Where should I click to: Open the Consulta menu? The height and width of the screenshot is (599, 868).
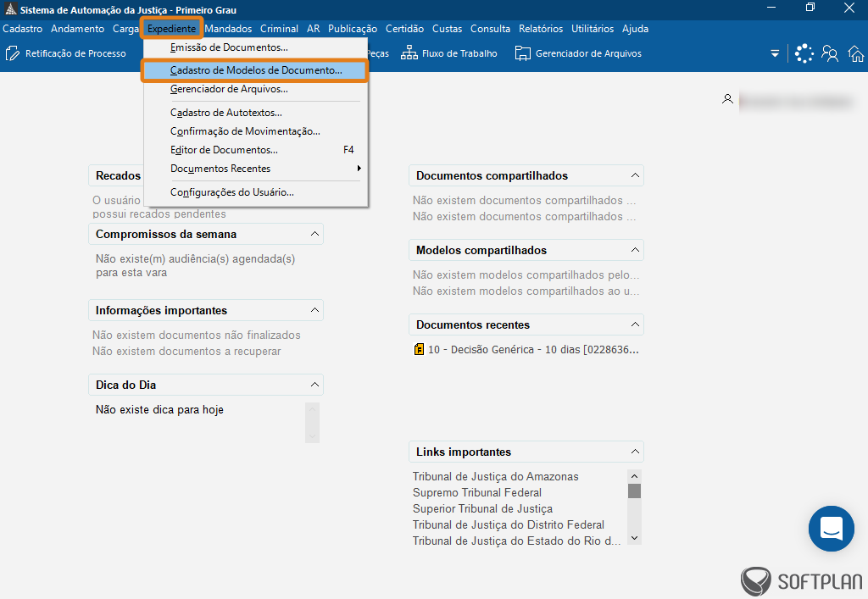click(x=491, y=29)
